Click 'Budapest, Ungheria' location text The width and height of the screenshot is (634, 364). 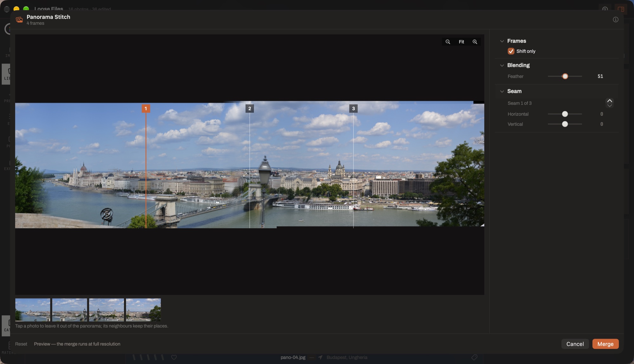[347, 357]
